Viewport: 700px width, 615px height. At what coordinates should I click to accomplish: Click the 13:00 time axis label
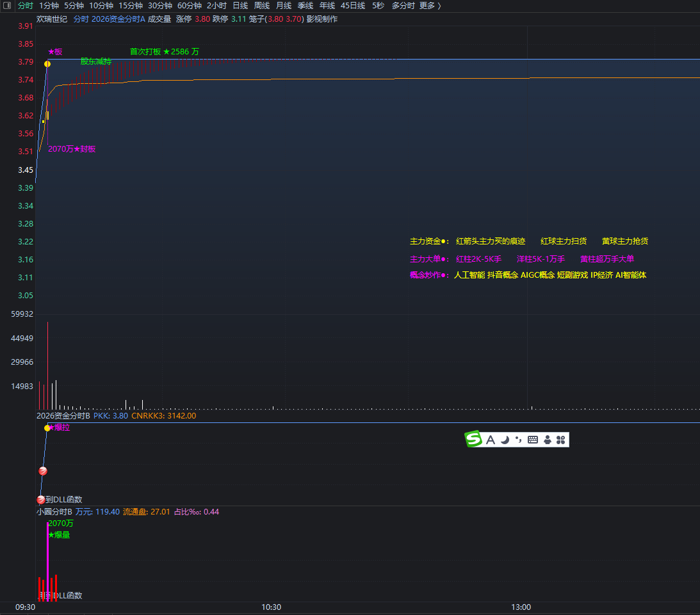point(521,607)
